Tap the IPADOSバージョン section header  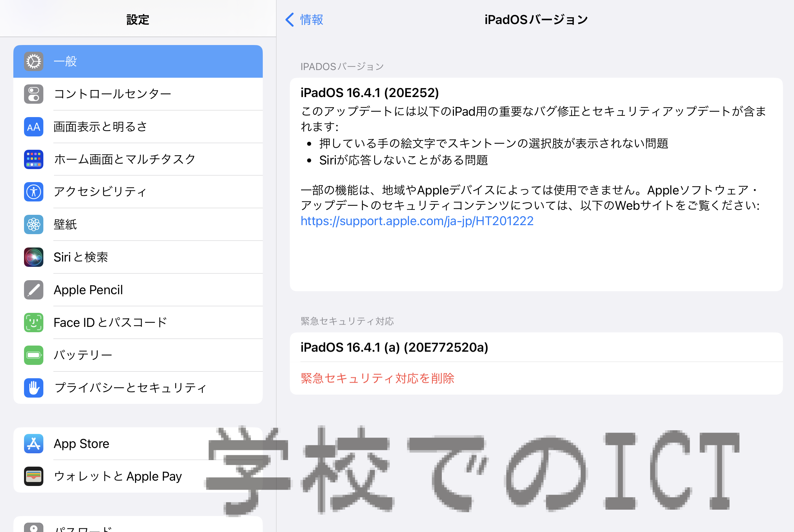tap(342, 66)
